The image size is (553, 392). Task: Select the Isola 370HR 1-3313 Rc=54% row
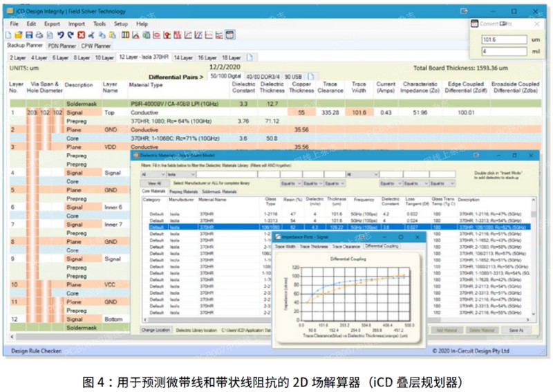point(337,221)
